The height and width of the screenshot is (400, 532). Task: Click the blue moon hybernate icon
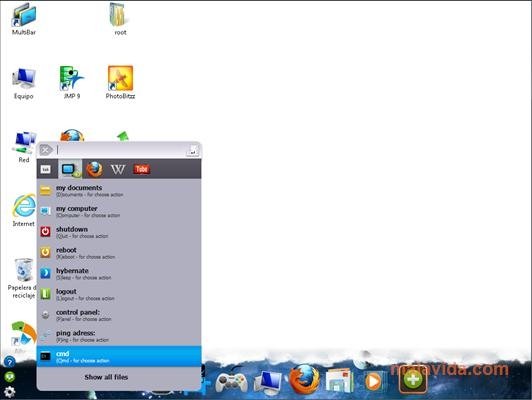click(45, 273)
